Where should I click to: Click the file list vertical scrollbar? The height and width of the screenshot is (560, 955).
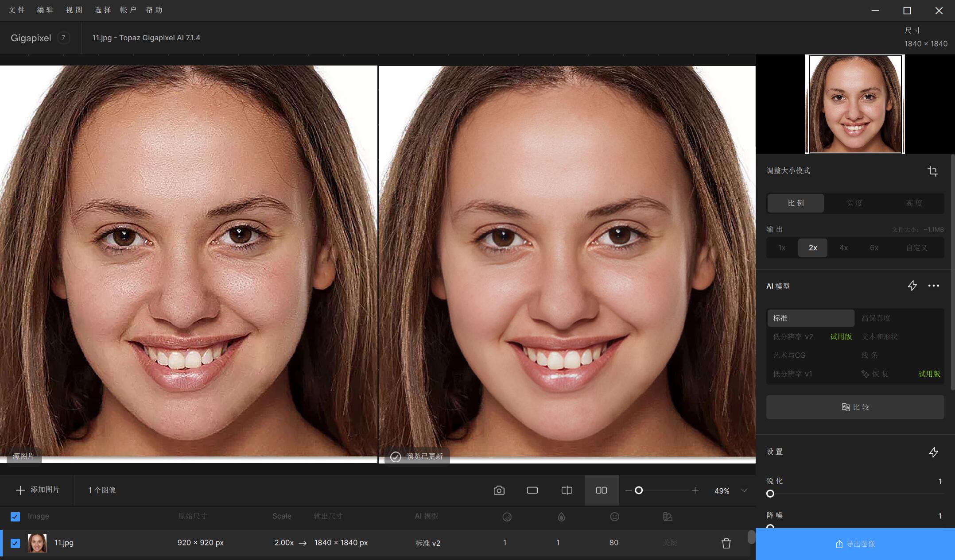click(x=751, y=537)
